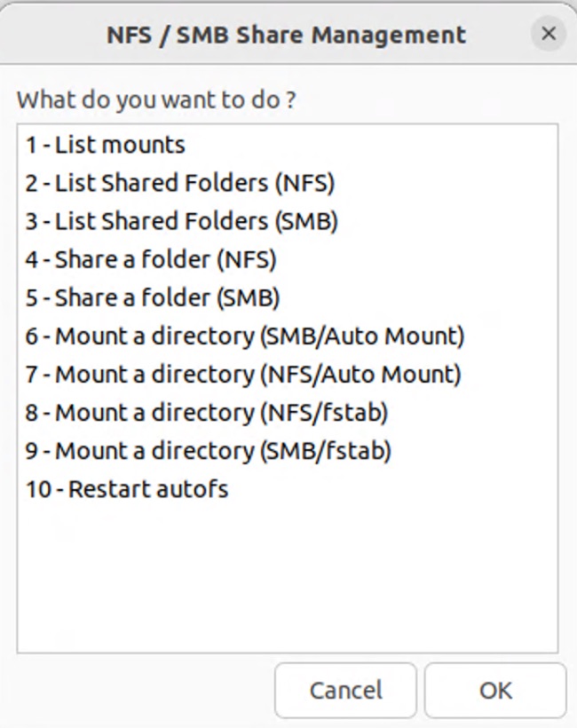Select List Shared Folders (SMB) entry
Screen dimensions: 577x728
coord(182,221)
